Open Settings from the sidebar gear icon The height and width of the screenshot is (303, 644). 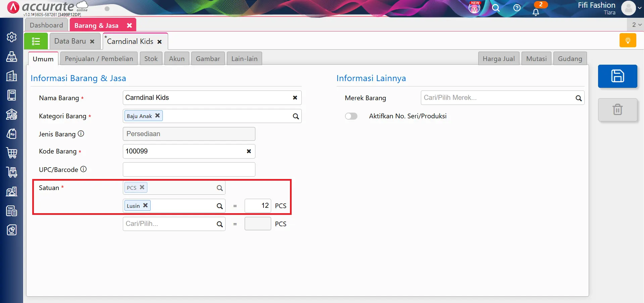click(12, 37)
